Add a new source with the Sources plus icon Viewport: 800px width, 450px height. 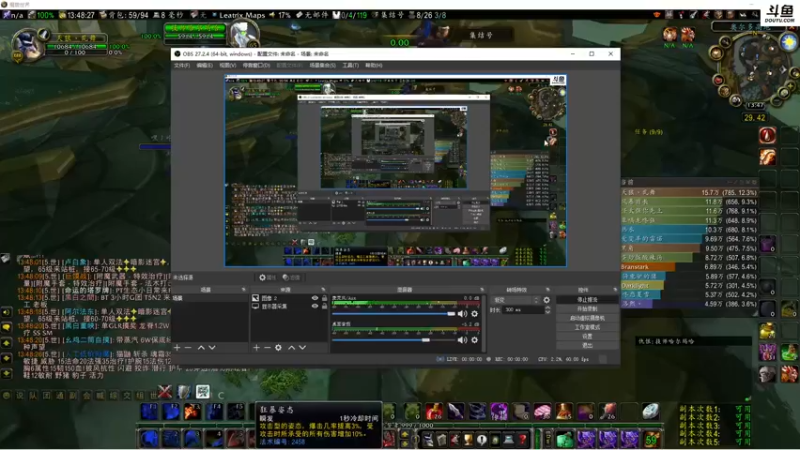pos(256,347)
